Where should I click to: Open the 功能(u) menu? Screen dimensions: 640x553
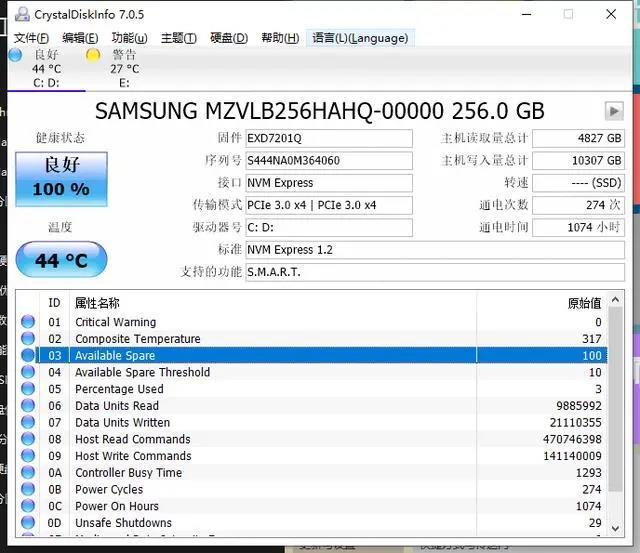[129, 38]
